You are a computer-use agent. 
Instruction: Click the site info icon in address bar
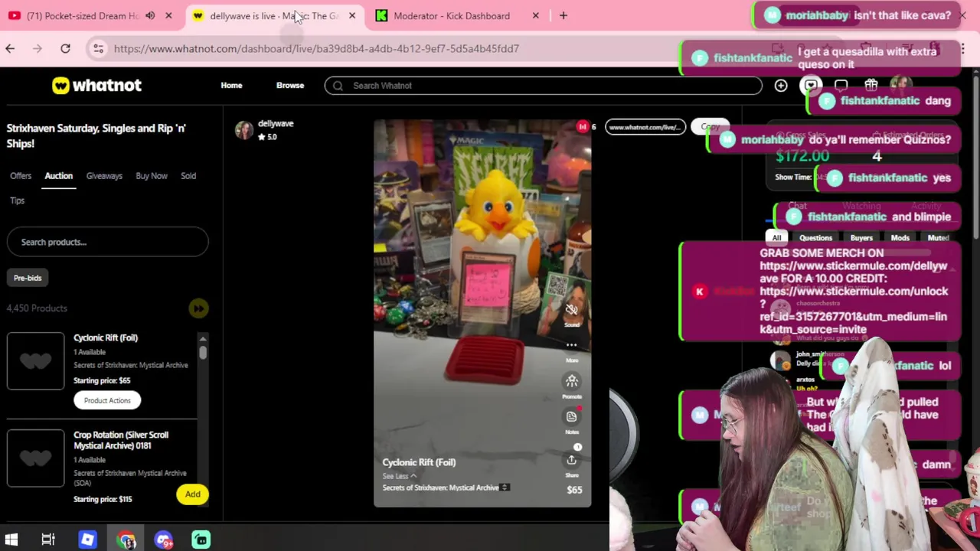[x=98, y=48]
